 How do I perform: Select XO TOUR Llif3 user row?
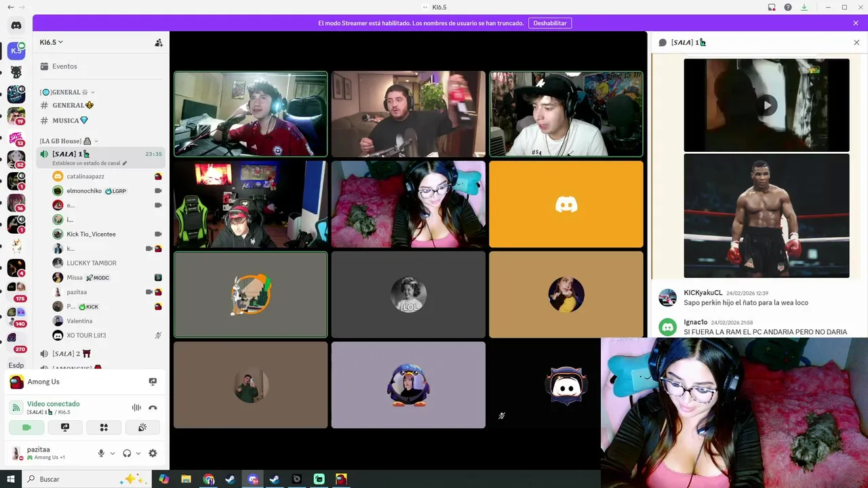tap(107, 335)
